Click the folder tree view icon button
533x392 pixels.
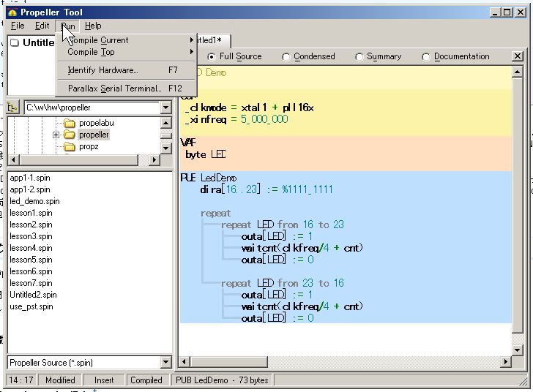[12, 108]
